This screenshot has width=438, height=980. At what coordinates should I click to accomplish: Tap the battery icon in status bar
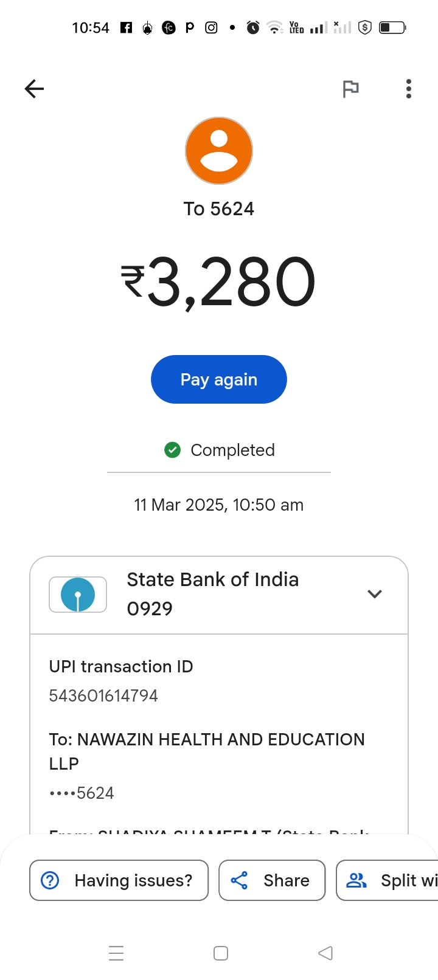click(392, 27)
